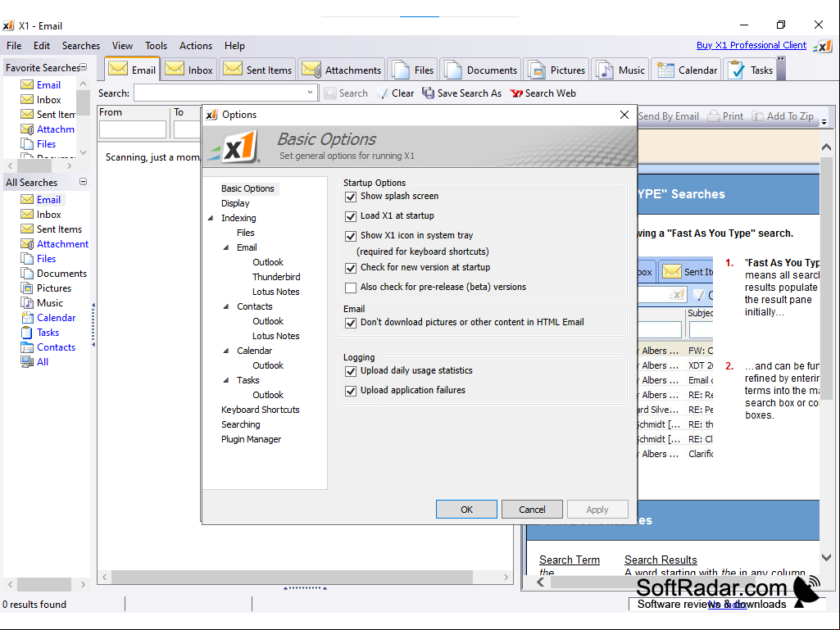Collapse the Tasks tree node
840x630 pixels.
(x=226, y=380)
